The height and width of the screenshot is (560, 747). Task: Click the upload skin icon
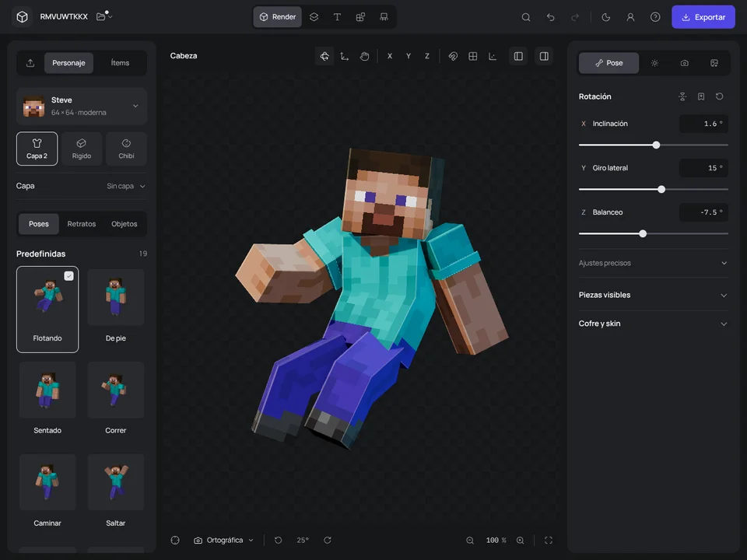(30, 63)
